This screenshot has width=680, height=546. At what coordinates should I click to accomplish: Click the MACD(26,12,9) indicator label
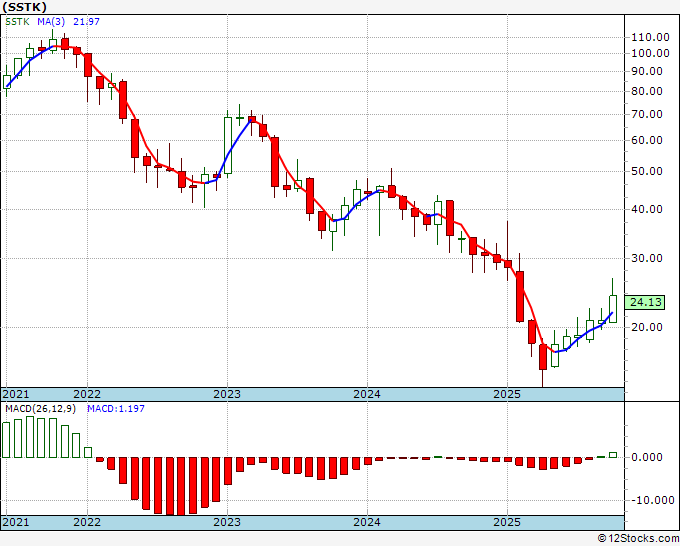pos(40,409)
